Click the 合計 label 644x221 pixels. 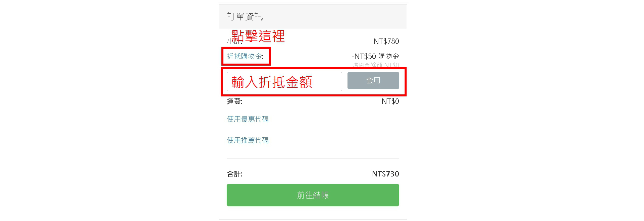coord(234,174)
